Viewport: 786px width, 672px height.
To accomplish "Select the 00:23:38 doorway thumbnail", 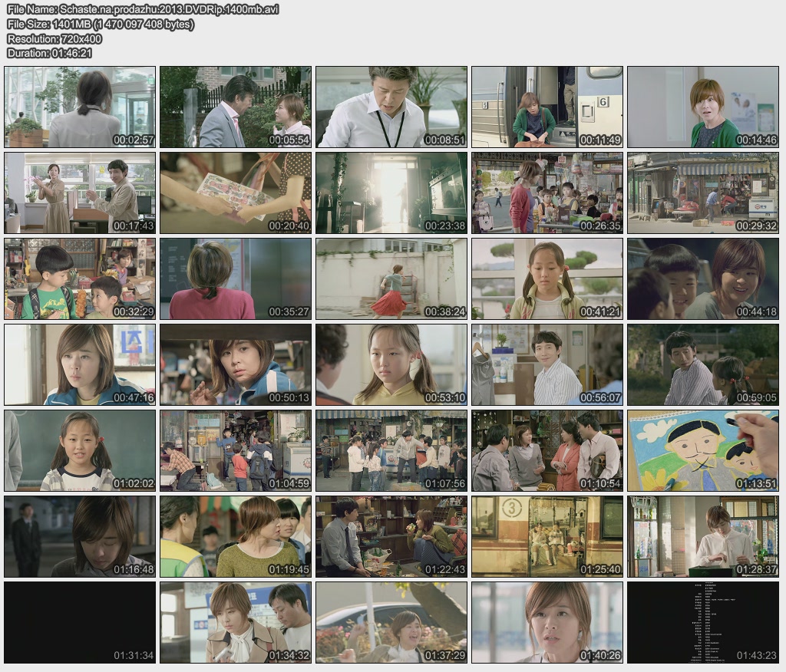I will 391,193.
